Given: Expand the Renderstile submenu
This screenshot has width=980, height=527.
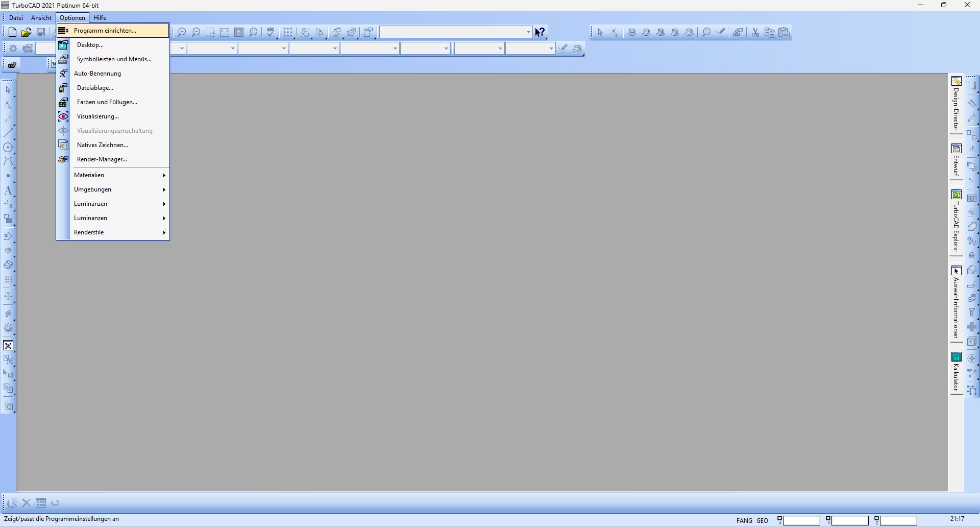Looking at the screenshot, I should click(119, 232).
